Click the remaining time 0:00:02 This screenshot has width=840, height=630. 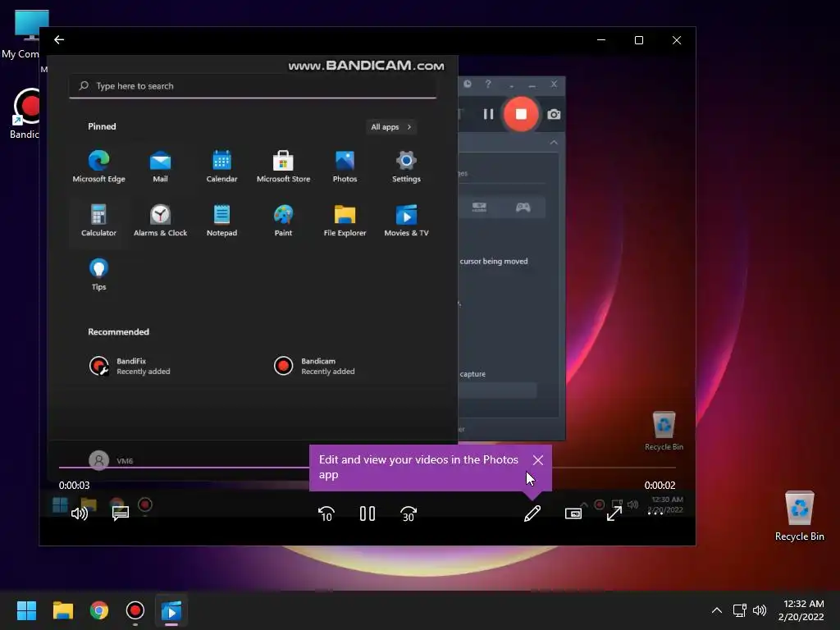tap(660, 486)
